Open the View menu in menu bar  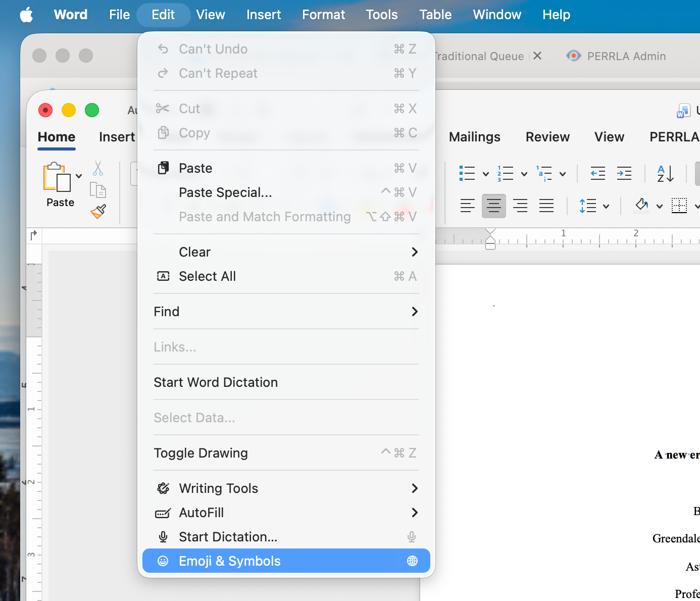pos(211,15)
